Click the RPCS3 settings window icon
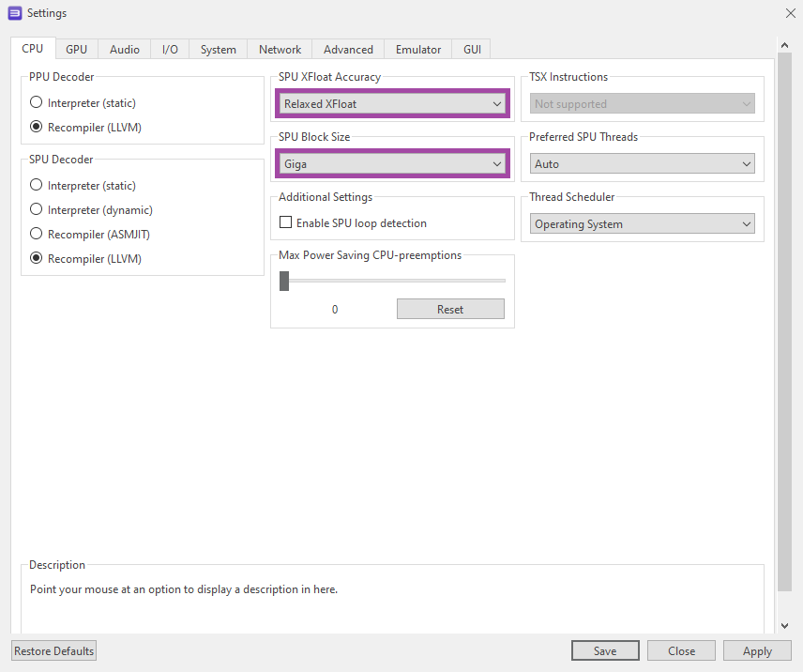This screenshot has height=672, width=803. pos(14,13)
